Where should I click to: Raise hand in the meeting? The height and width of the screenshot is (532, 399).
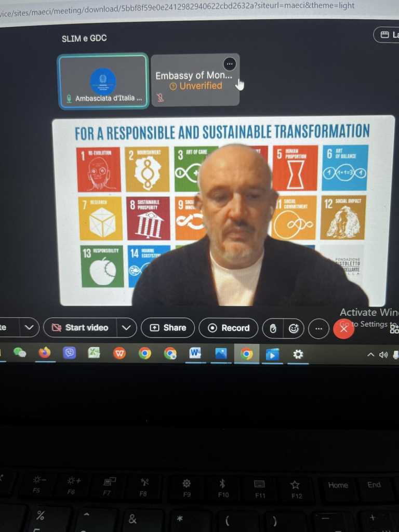click(x=273, y=328)
